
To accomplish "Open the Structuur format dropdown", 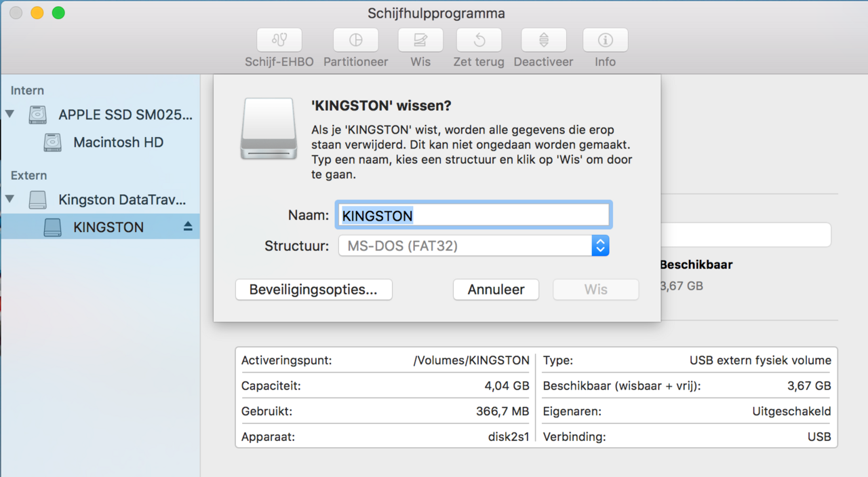I will tap(599, 246).
